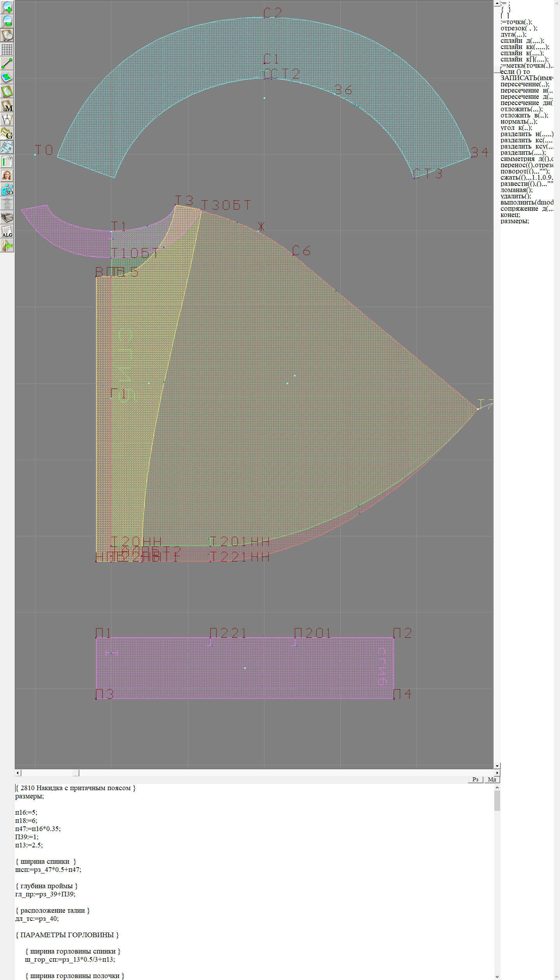Click the code editor scroll up arrow

[x=497, y=787]
